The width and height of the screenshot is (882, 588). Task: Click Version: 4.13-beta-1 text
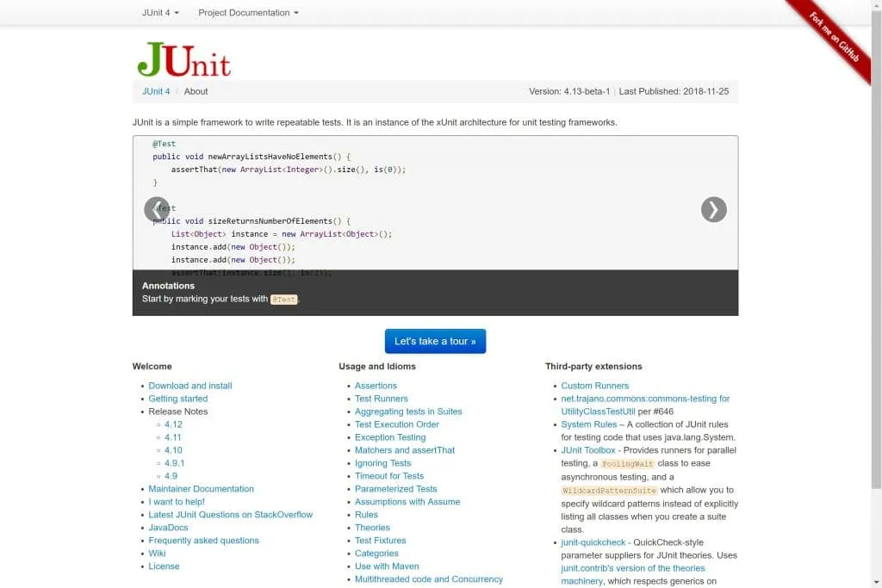tap(569, 91)
